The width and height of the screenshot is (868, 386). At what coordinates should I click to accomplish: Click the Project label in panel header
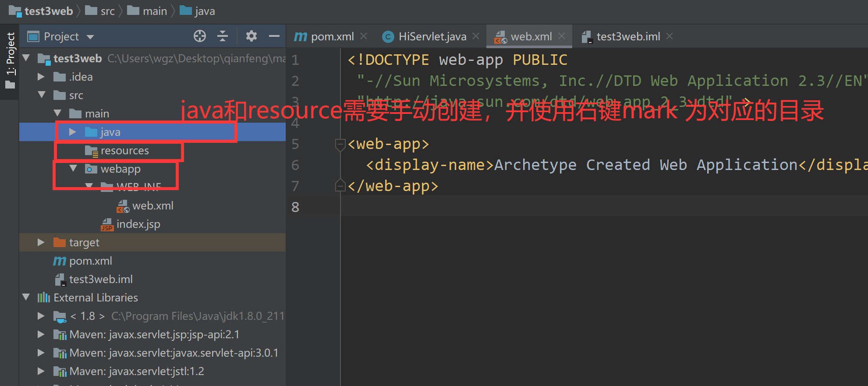[x=61, y=36]
